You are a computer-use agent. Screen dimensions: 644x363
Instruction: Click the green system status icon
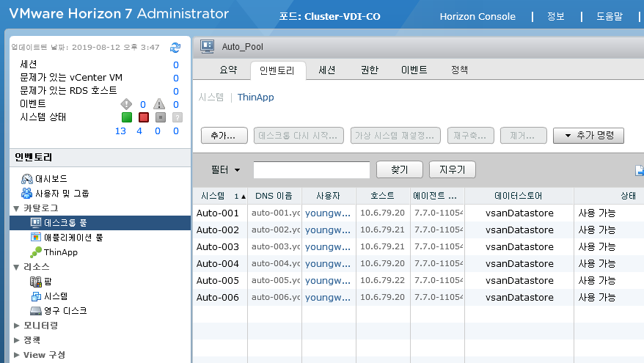point(127,117)
